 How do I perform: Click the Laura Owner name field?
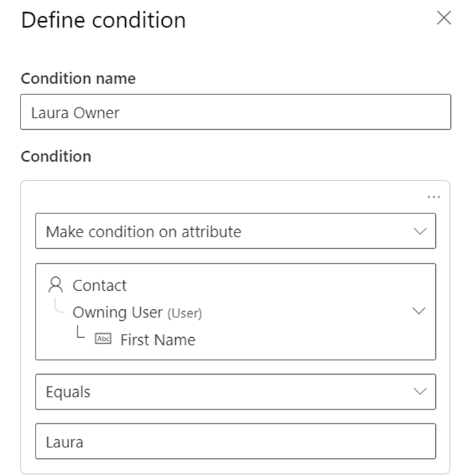235,112
